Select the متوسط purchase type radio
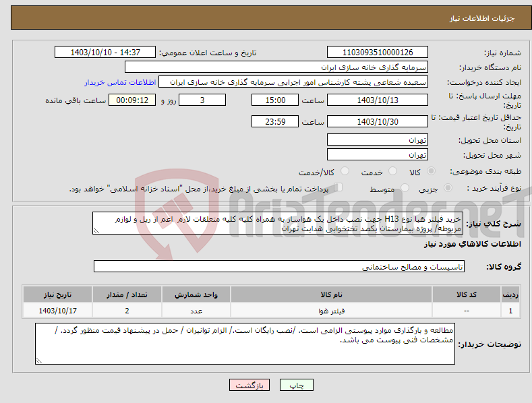 click(x=405, y=187)
